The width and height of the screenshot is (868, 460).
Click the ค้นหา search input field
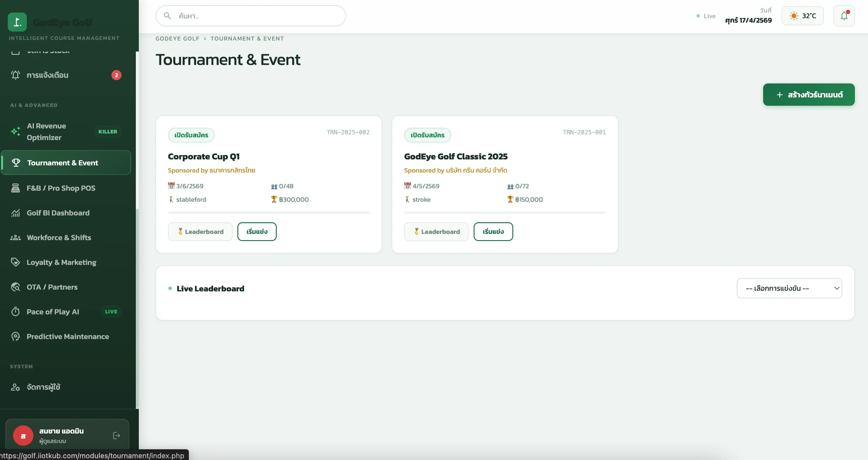(251, 16)
